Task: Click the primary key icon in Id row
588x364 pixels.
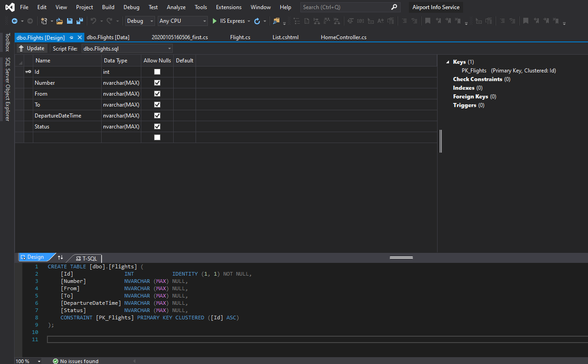Action: [28, 72]
